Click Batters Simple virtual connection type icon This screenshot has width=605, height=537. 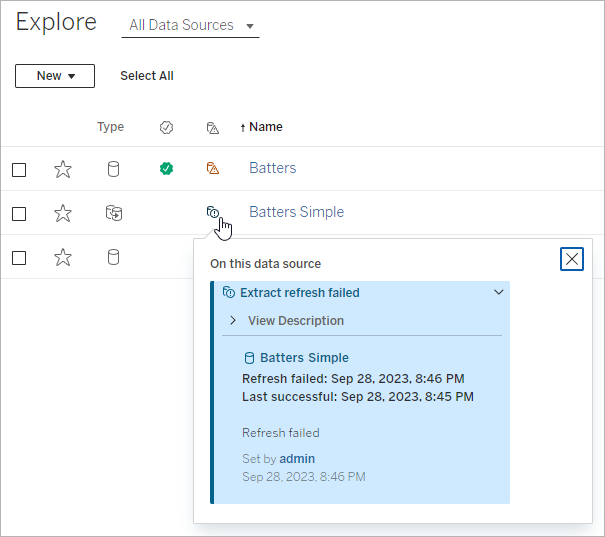pos(113,213)
